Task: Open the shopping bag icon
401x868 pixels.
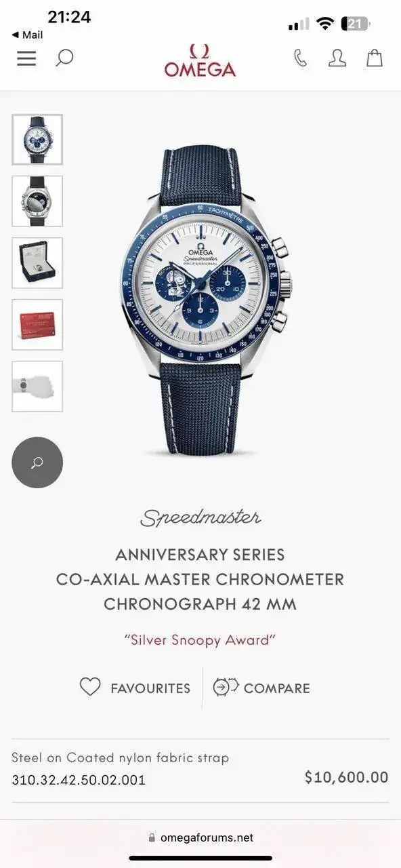Action: (375, 58)
